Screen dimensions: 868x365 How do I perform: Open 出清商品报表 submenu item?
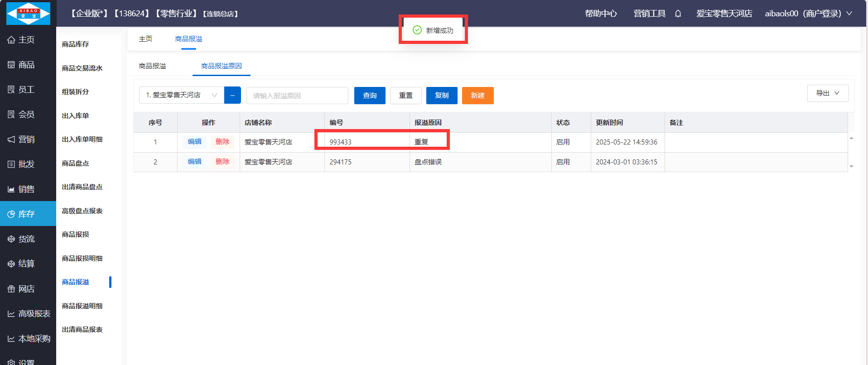82,330
